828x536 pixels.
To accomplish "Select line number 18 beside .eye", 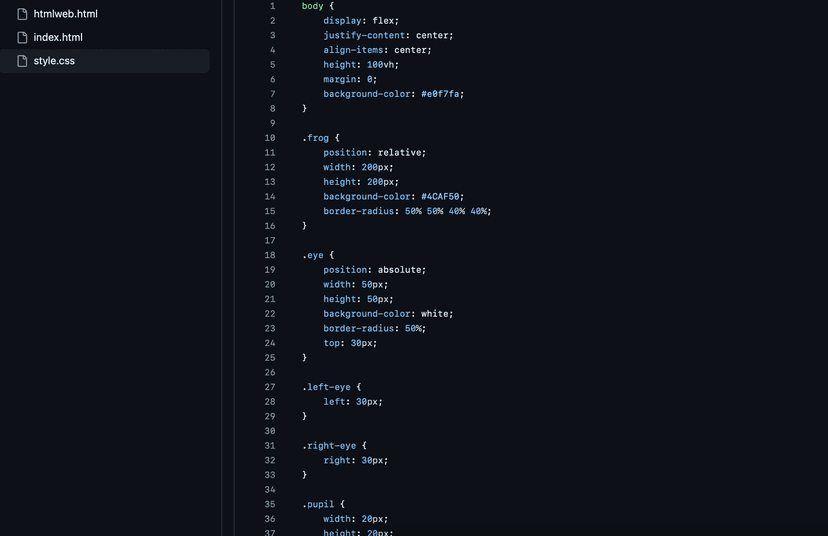I will tap(270, 255).
